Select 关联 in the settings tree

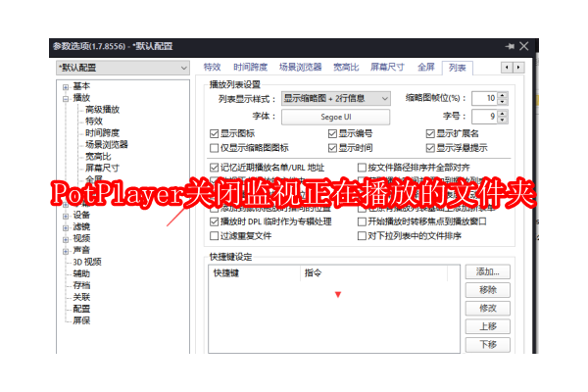point(81,297)
